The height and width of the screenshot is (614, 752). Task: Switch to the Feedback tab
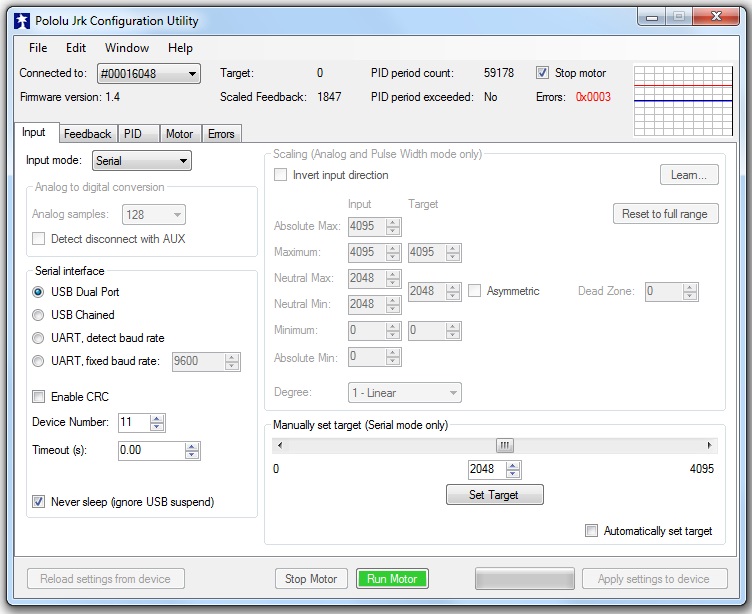click(x=87, y=134)
